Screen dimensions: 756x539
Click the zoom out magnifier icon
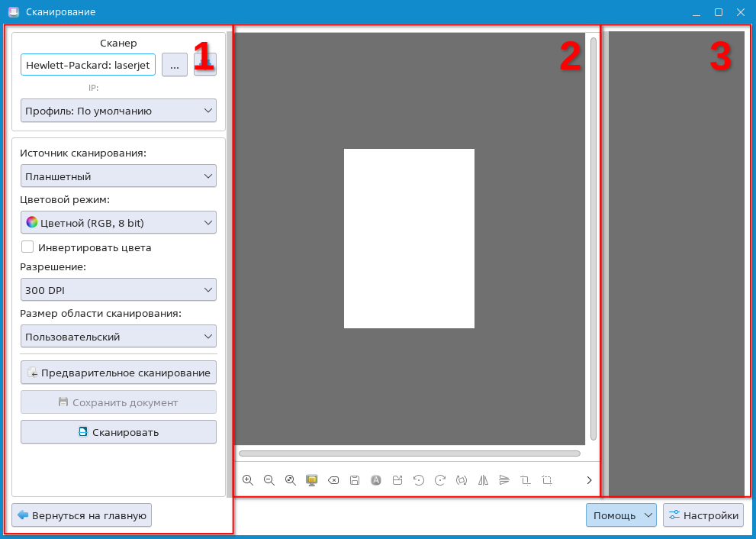click(269, 480)
